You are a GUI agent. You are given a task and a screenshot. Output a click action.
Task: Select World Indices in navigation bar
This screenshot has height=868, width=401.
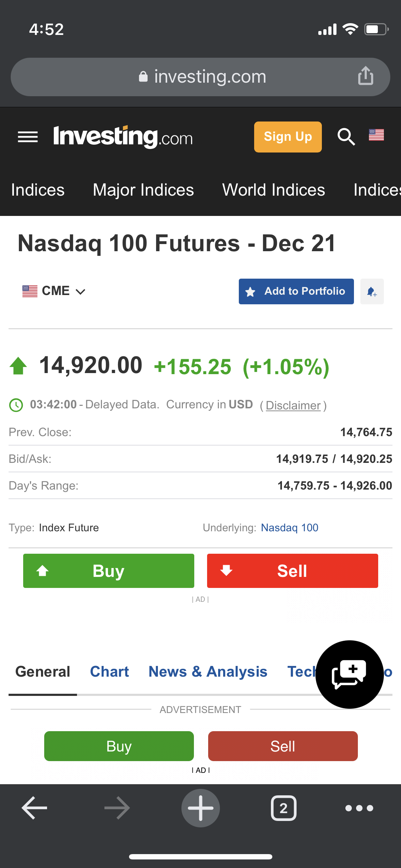[273, 190]
